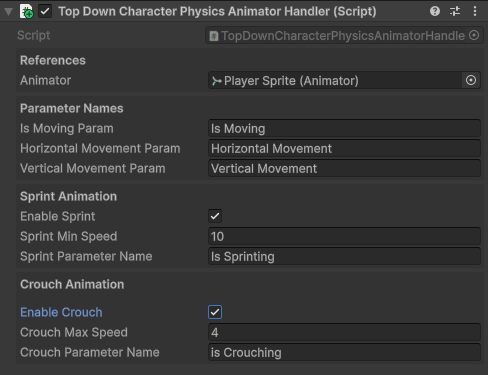
Task: Open the component presets icon
Action: [455, 11]
